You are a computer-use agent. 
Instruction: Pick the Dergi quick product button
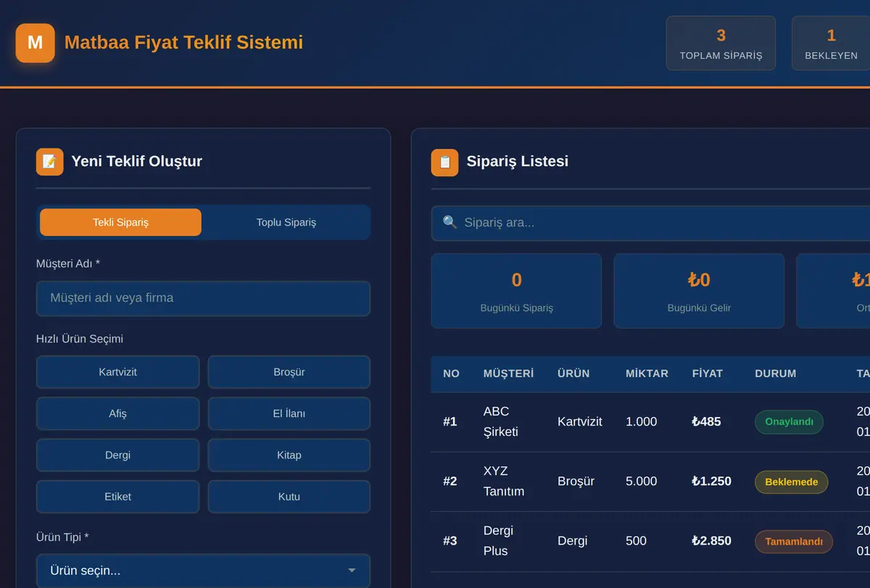click(x=117, y=455)
